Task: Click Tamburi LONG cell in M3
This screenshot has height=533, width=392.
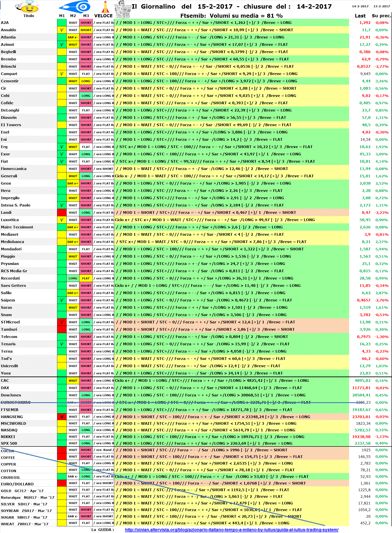Action: 86,329
